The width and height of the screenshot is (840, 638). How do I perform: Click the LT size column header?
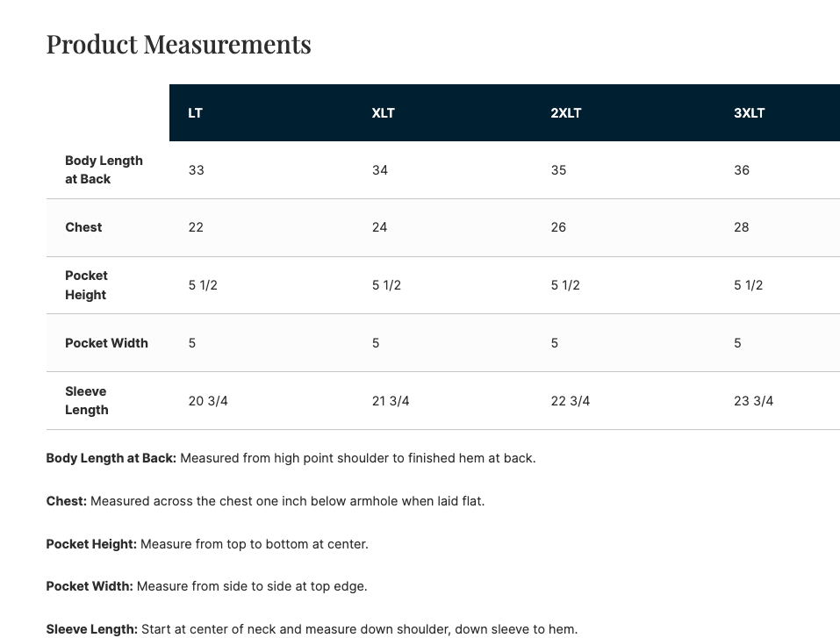195,113
